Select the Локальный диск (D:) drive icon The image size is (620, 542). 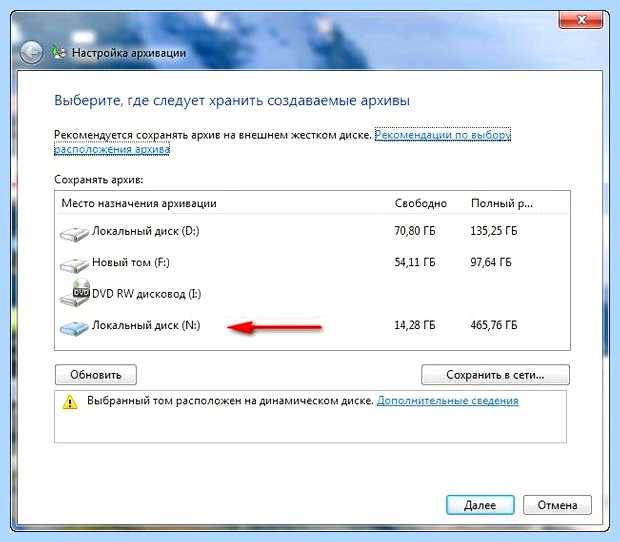74,233
